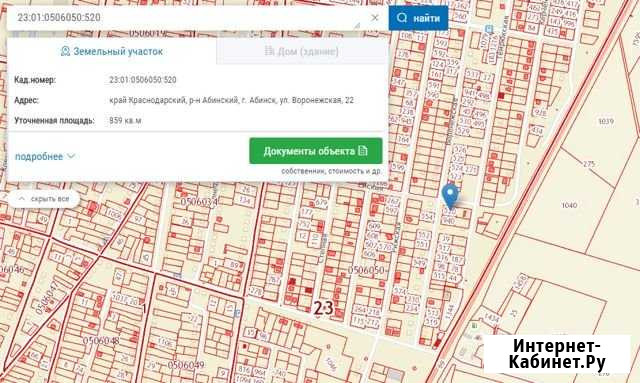The image size is (640, 383).
Task: Clear the search field with X
Action: coord(375,18)
